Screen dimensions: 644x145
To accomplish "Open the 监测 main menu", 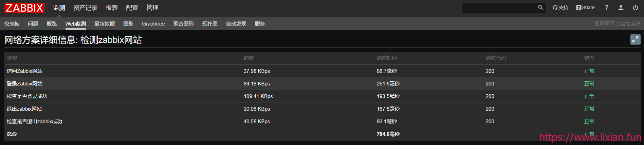I will coord(59,8).
